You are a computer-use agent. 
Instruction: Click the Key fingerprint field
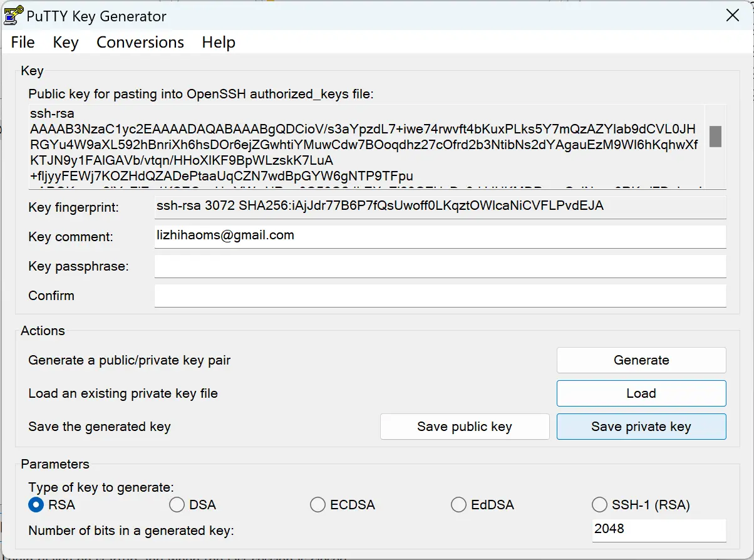click(440, 206)
